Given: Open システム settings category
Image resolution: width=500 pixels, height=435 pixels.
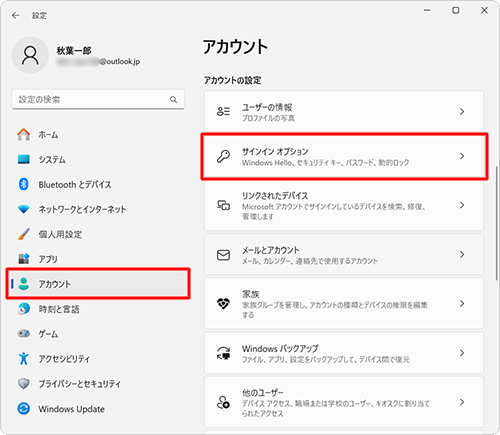Looking at the screenshot, I should pyautogui.click(x=98, y=159).
